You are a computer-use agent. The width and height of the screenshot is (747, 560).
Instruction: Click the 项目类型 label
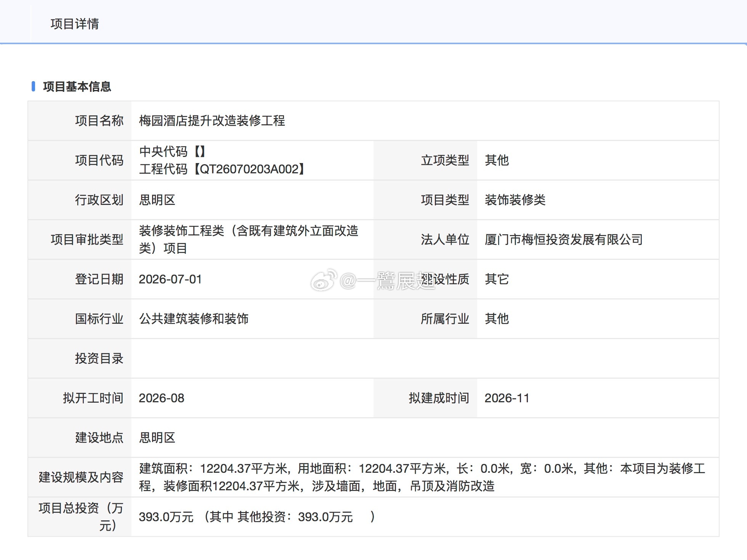pyautogui.click(x=445, y=200)
